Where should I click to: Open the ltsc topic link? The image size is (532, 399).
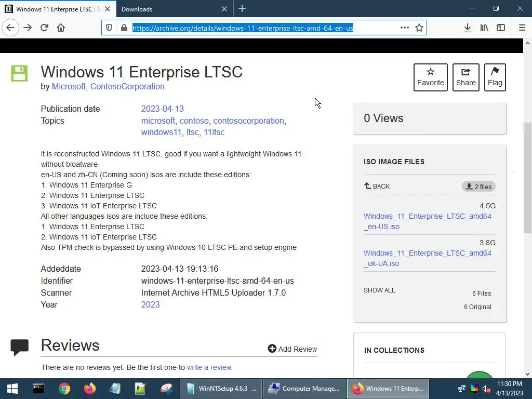click(192, 132)
